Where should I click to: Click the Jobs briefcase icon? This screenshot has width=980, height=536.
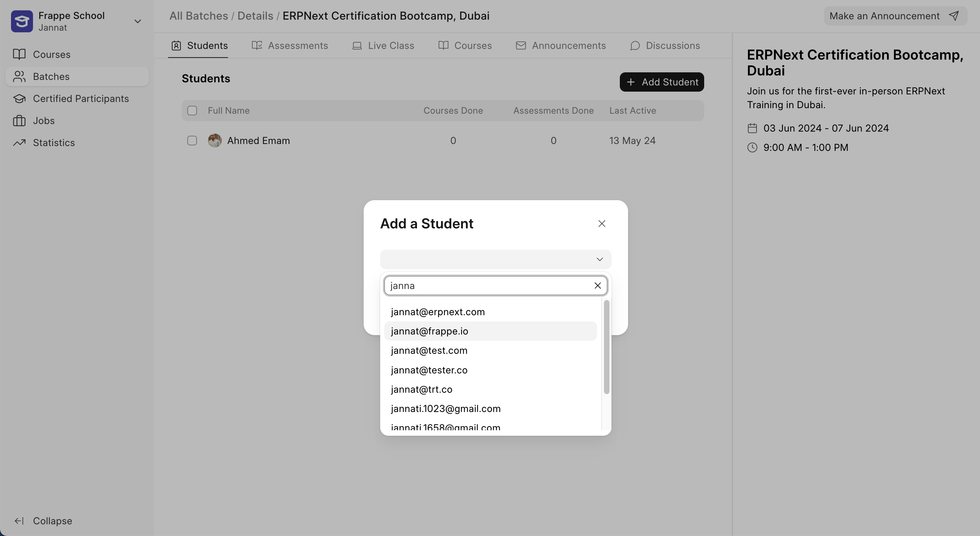coord(19,121)
